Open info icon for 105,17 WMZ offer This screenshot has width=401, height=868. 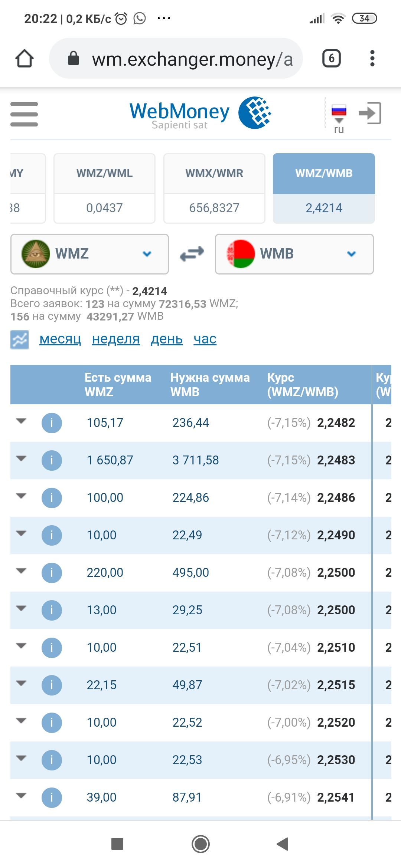tap(52, 423)
